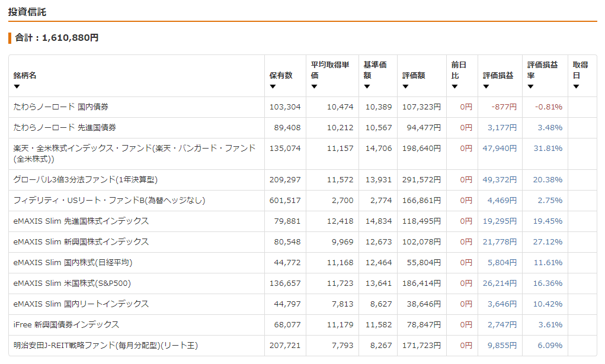Click gain rate 6.09%
Image resolution: width=605 pixels, height=364 pixels.
[x=550, y=346]
